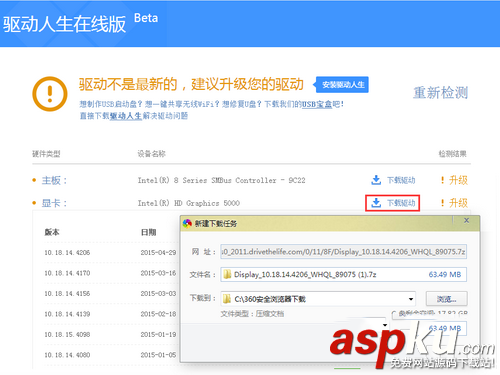This screenshot has width=500, height=375.
Task: Open the 下载到 folder dropdown arrow
Action: point(411,299)
